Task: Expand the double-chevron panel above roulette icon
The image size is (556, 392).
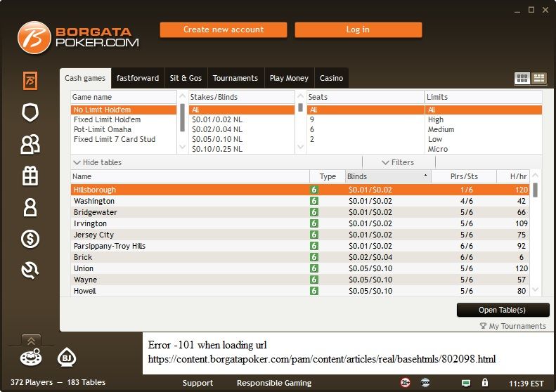Action: pos(31,341)
